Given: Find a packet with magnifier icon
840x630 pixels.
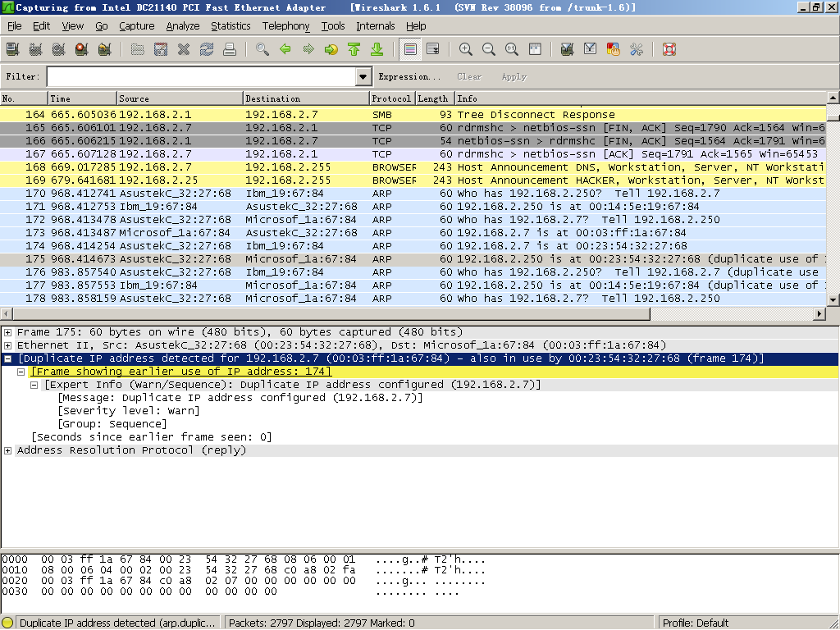Looking at the screenshot, I should point(262,49).
